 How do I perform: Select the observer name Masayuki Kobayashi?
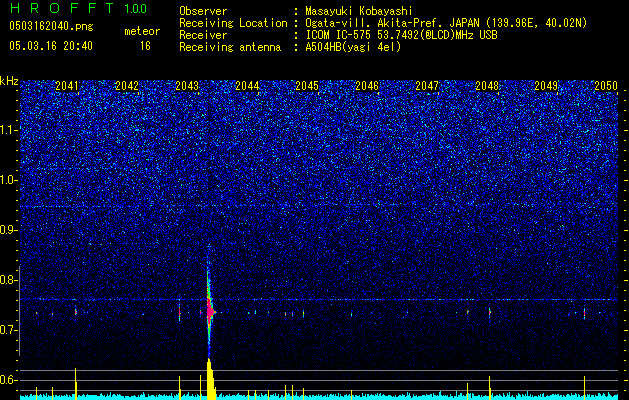coord(359,11)
